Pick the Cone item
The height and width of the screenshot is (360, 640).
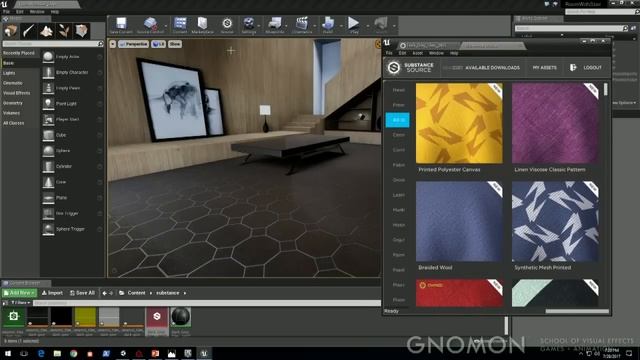click(x=72, y=182)
